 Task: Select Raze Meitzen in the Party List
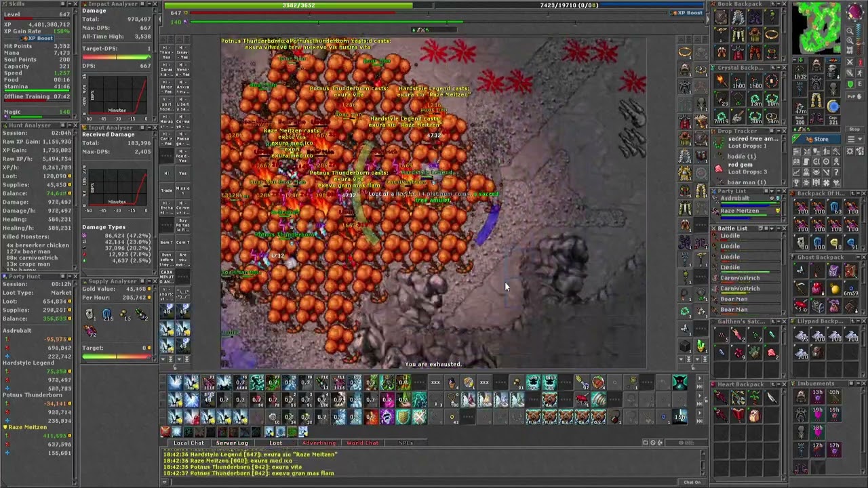pyautogui.click(x=745, y=213)
